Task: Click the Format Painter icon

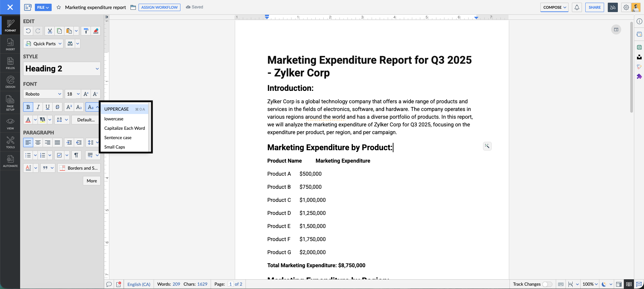Action: click(86, 31)
